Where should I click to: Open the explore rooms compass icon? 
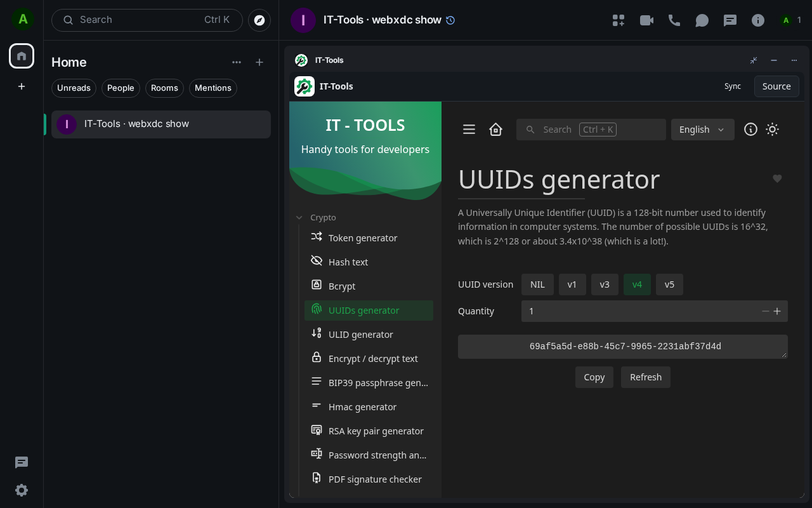[259, 20]
